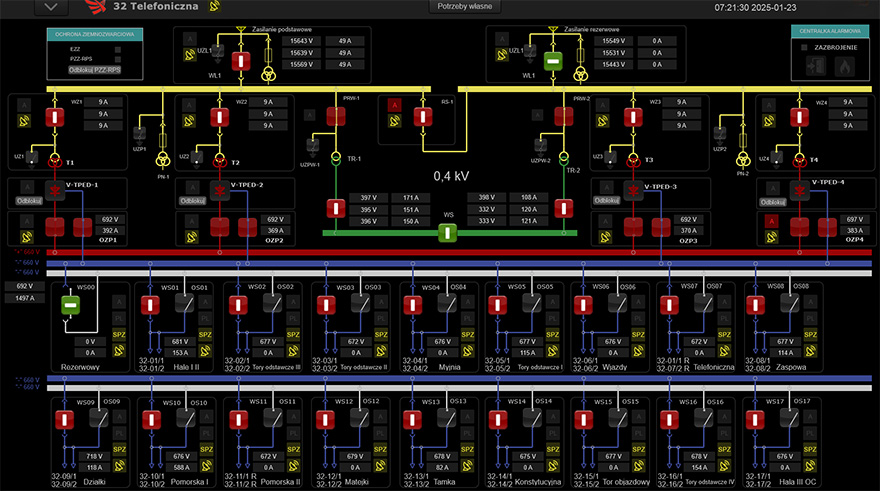Expand the top-left chevron dropdown
This screenshot has height=491, width=880.
(x=52, y=8)
